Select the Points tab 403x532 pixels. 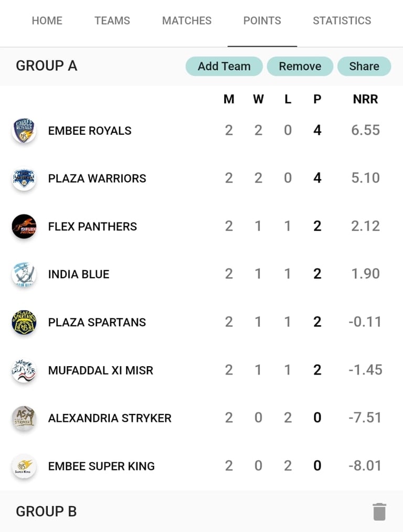pos(262,21)
